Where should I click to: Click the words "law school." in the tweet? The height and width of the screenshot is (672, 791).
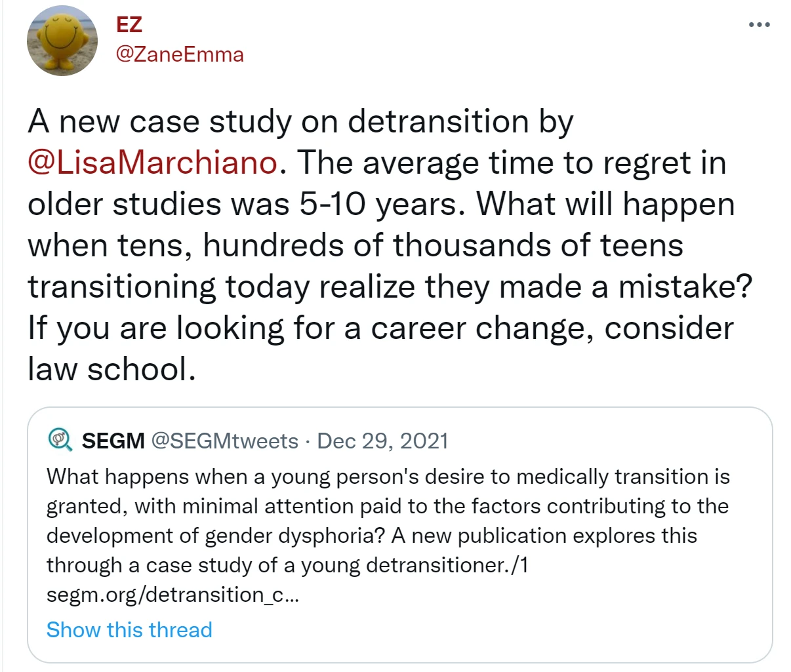click(112, 370)
